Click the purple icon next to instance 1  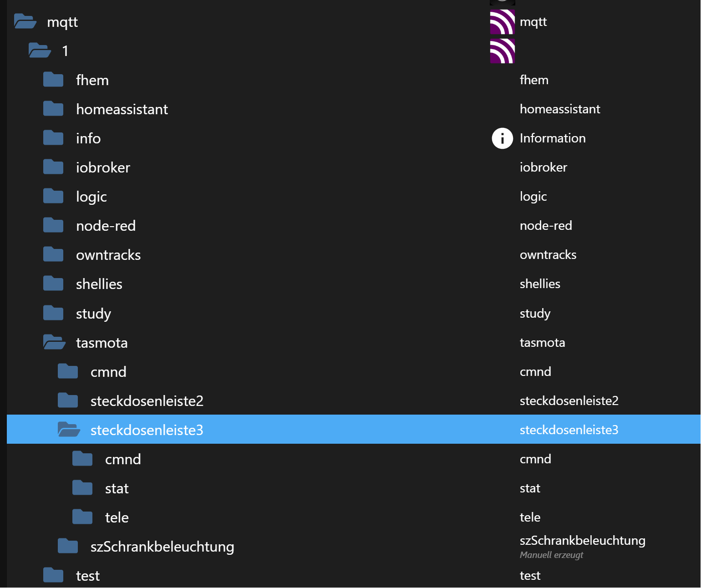(x=502, y=51)
